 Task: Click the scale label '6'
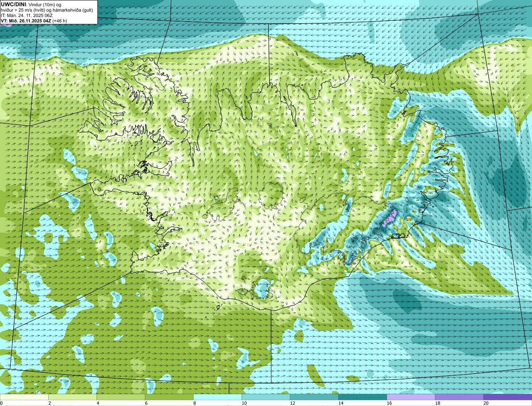(x=146, y=403)
